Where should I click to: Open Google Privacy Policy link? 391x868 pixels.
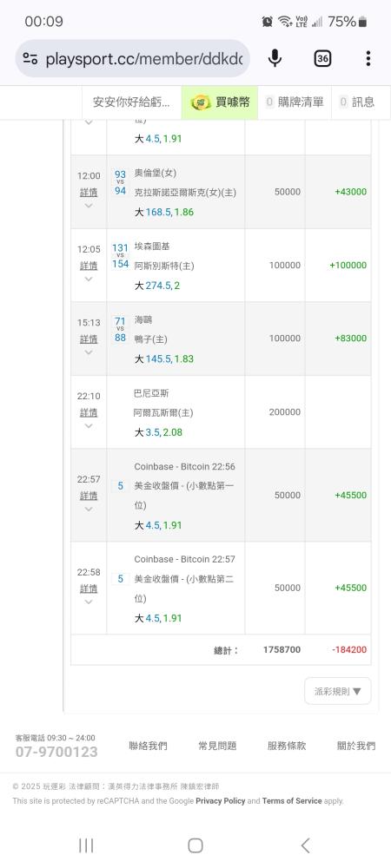tap(220, 800)
